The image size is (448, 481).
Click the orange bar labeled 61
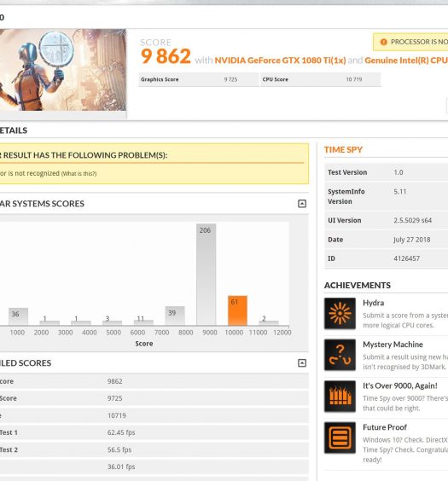(x=237, y=310)
